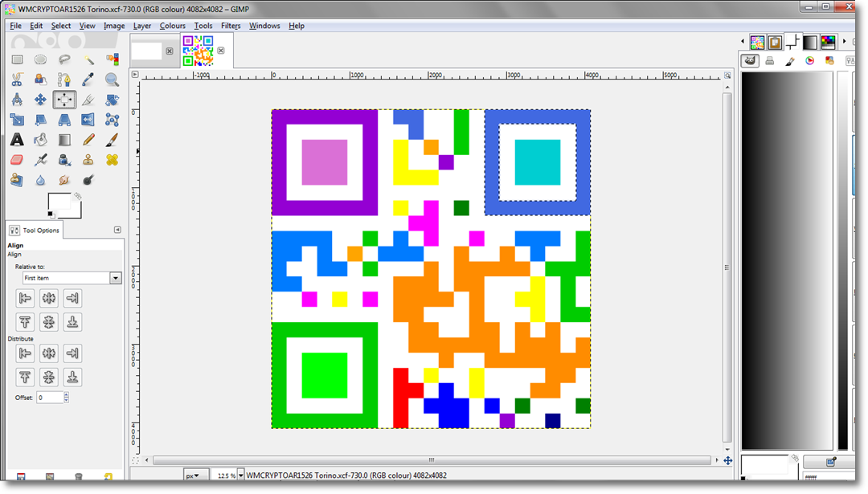868x494 pixels.
Task: Open the Windows menu
Action: 264,26
